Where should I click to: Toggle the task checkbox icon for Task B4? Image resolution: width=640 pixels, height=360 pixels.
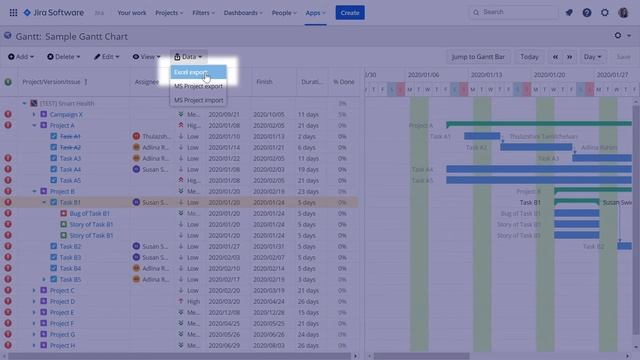click(53, 268)
